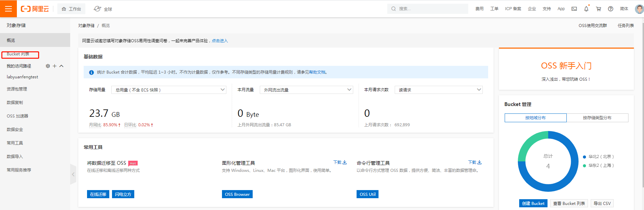Click OSS Browser button
This screenshot has height=210, width=644.
click(x=237, y=194)
